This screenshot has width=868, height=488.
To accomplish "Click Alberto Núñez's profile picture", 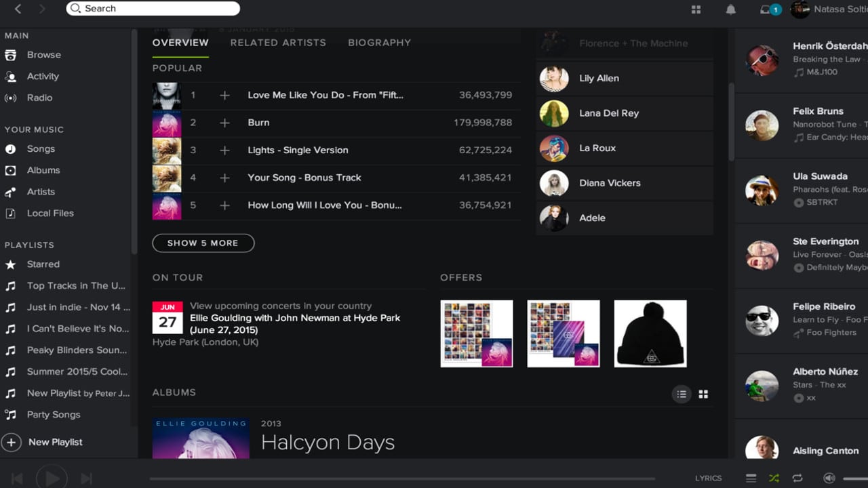I will tap(762, 386).
